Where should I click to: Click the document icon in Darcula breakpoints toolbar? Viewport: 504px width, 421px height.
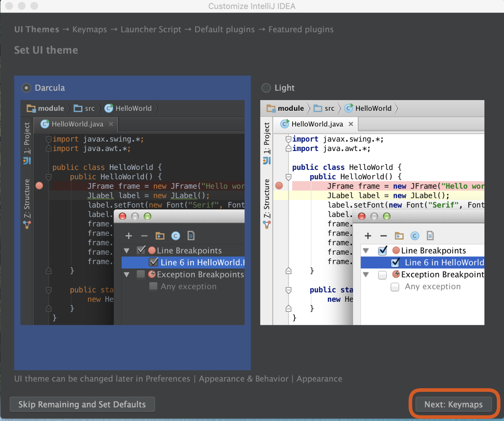tap(191, 236)
